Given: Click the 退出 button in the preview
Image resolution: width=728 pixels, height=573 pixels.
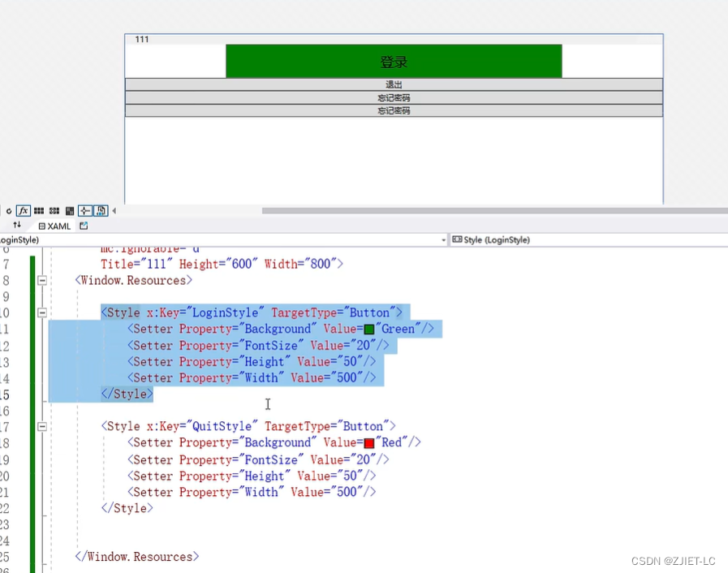Looking at the screenshot, I should pos(394,84).
